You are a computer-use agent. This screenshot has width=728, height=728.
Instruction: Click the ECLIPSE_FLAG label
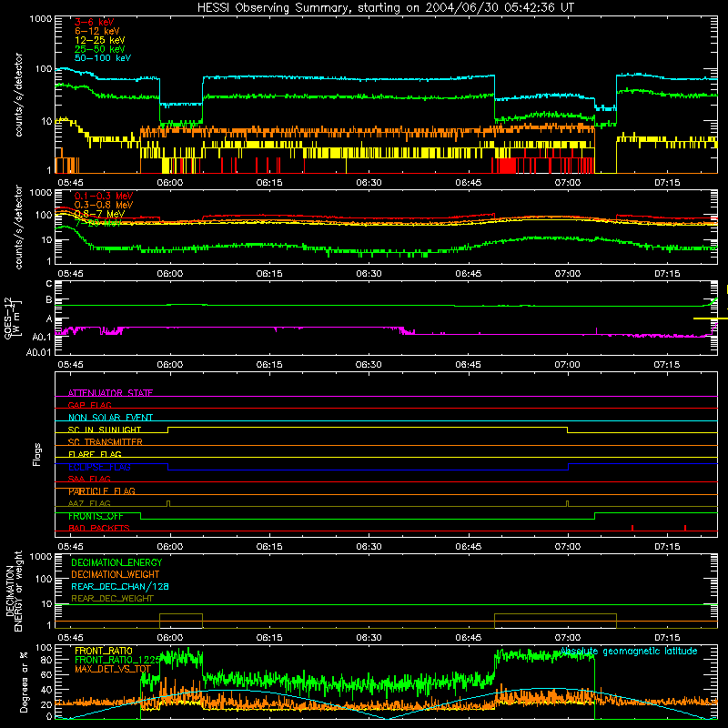[x=99, y=467]
